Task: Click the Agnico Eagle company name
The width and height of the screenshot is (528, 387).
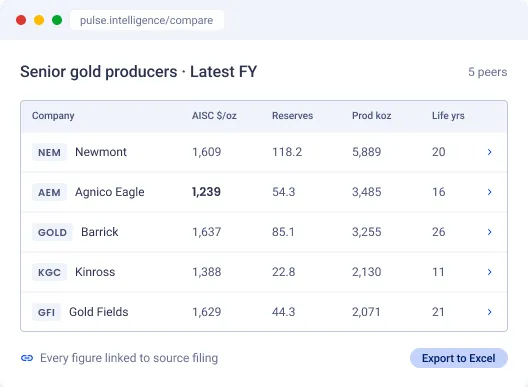Action: click(x=110, y=192)
